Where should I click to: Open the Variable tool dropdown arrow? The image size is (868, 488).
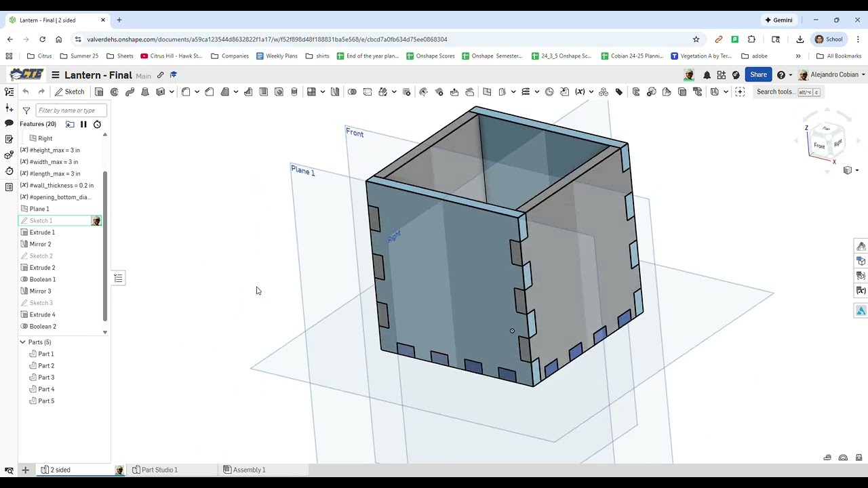(591, 91)
